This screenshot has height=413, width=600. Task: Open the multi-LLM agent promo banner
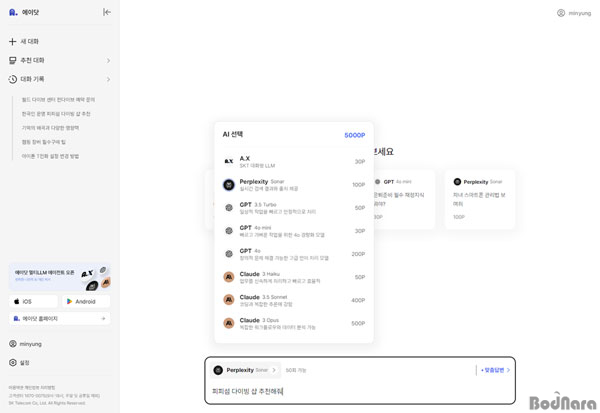[x=60, y=277]
